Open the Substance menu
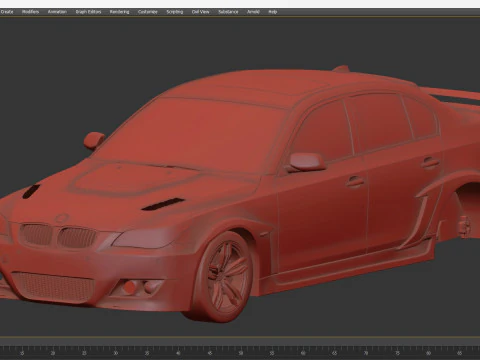Viewport: 480px width, 360px height. 228,12
